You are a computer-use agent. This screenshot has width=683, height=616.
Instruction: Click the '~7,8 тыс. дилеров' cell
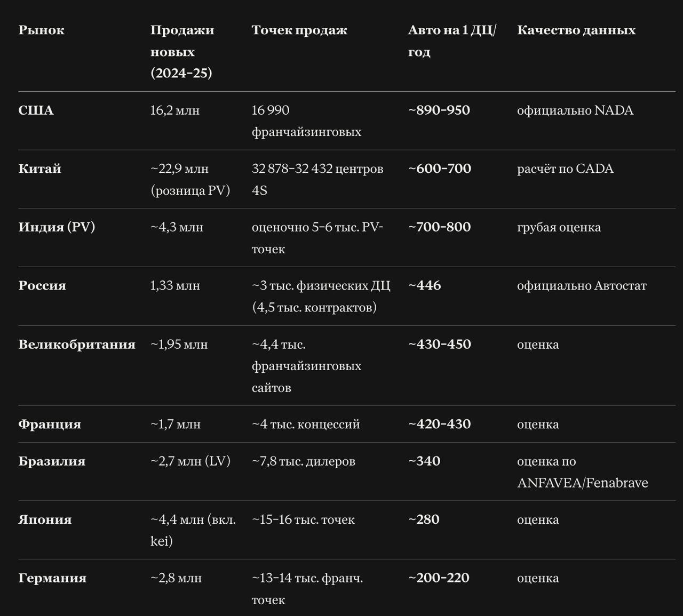[304, 461]
